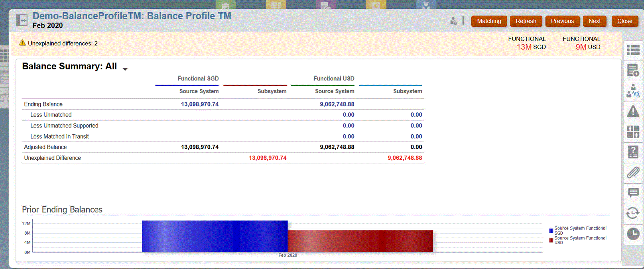Open the Workflow users icon in sidebar

(633, 91)
